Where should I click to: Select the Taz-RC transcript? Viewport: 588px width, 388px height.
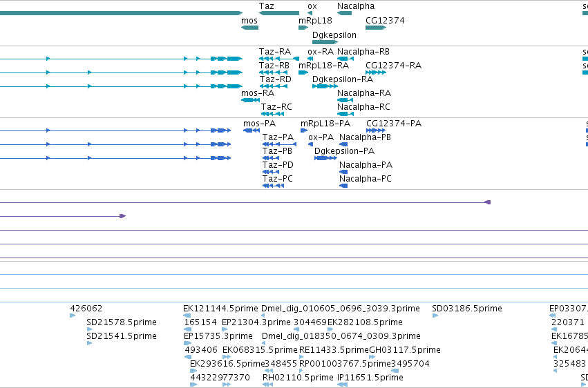click(276, 107)
